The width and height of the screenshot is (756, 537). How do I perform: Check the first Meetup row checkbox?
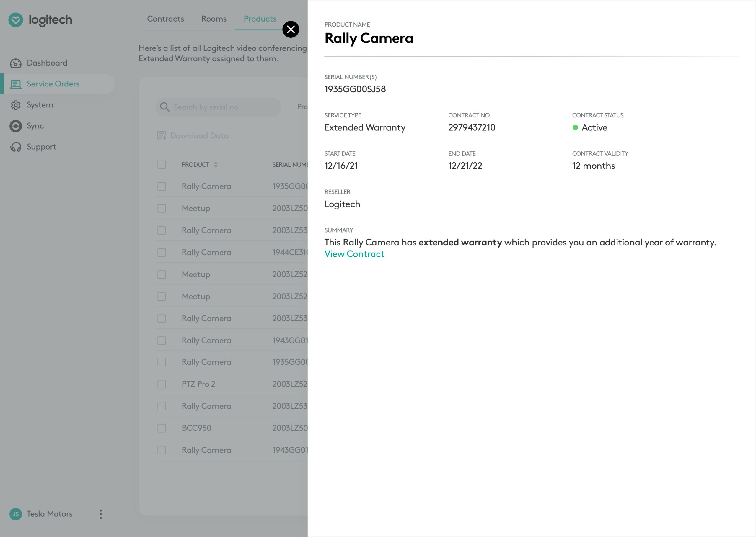pos(162,208)
